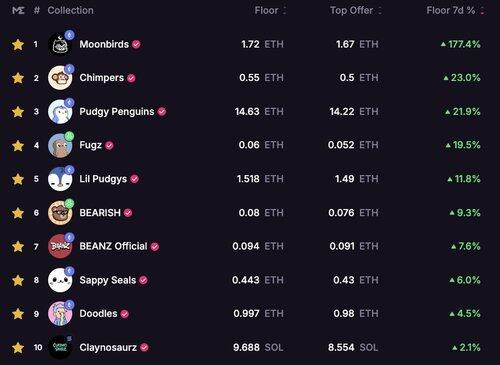500x365 pixels.
Task: Open the Pudgy Penguins collection link
Action: (117, 112)
